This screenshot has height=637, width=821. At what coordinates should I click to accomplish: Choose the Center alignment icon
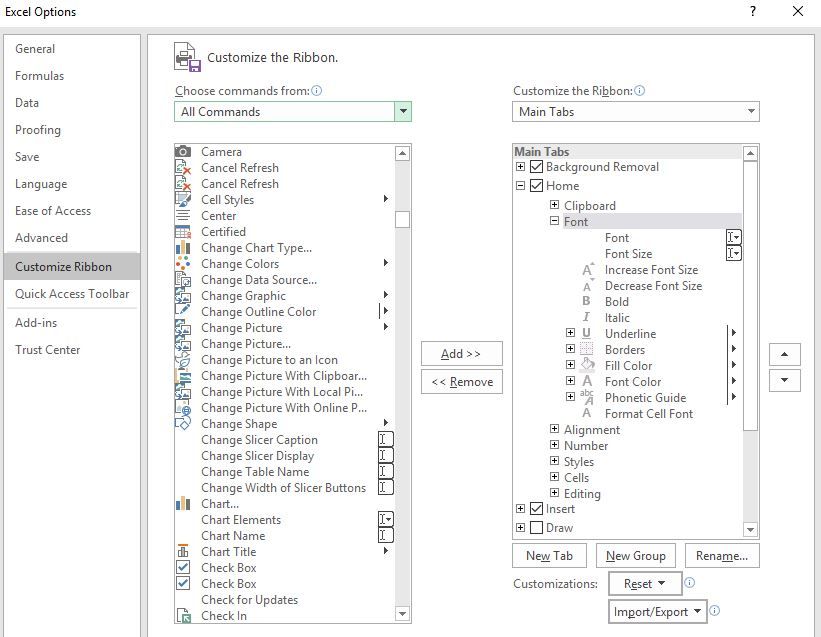click(183, 216)
